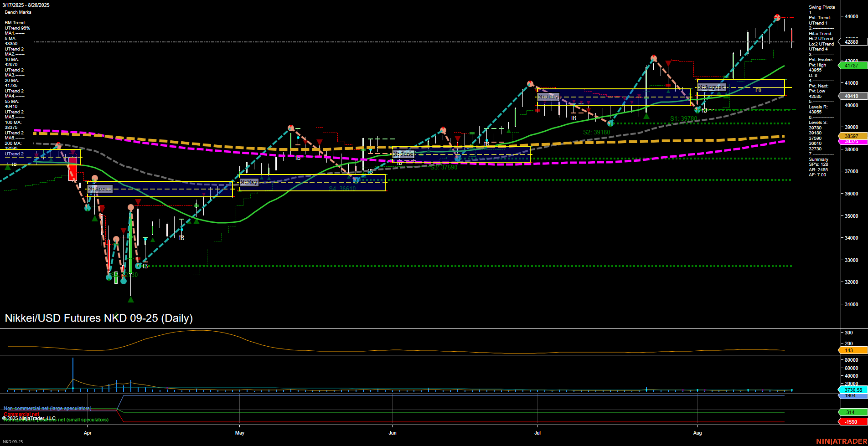
Task: Click the M-July label on the monthly range box
Action: 549,97
